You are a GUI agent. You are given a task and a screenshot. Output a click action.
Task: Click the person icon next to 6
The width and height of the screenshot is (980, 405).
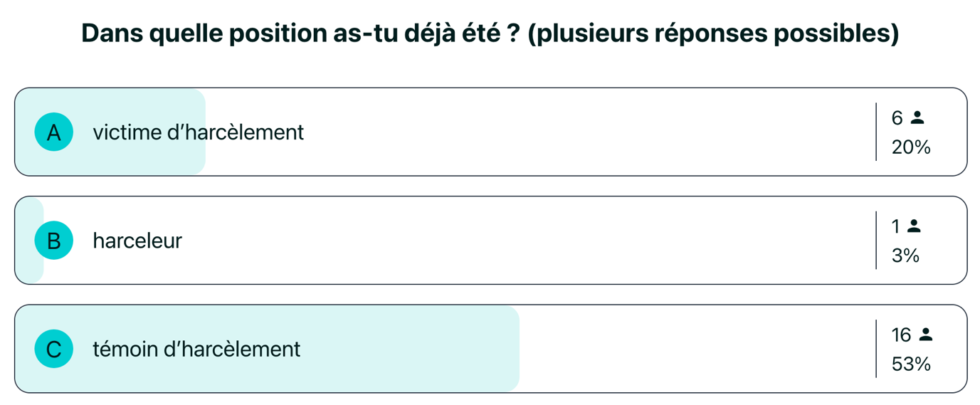917,117
